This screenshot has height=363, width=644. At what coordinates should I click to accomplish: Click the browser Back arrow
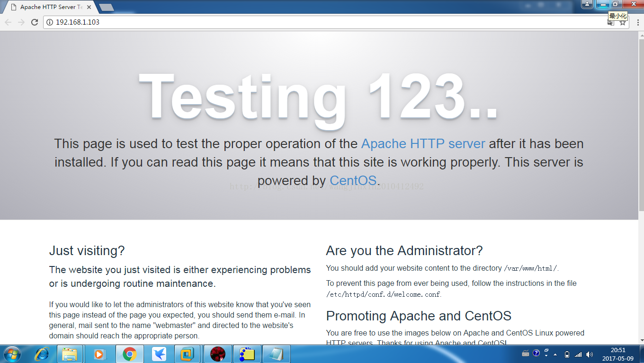point(8,22)
